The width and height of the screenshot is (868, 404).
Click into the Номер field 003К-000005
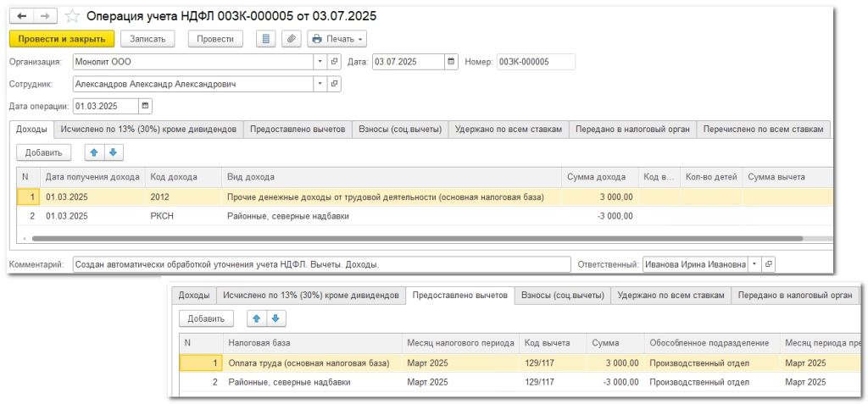tap(536, 62)
